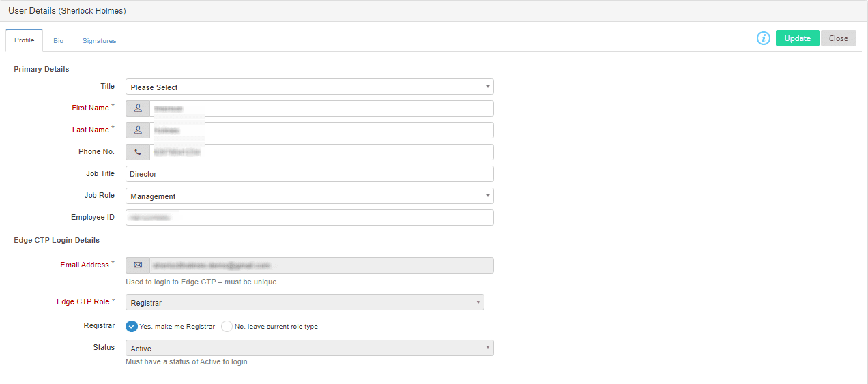The width and height of the screenshot is (868, 384).
Task: Click into the Last Name field
Action: [x=321, y=130]
